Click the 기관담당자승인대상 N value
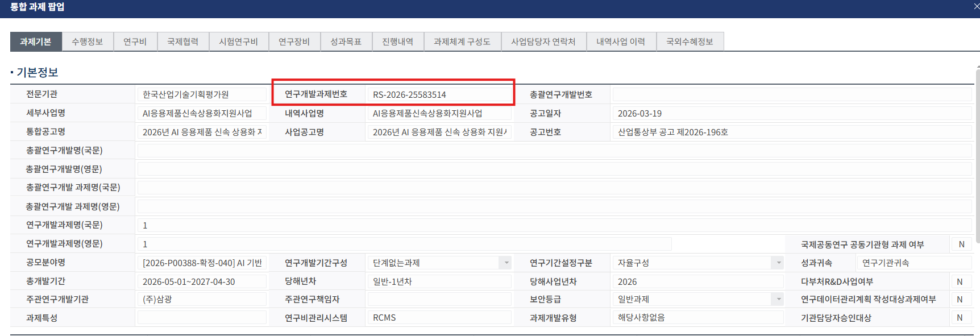 click(x=962, y=317)
